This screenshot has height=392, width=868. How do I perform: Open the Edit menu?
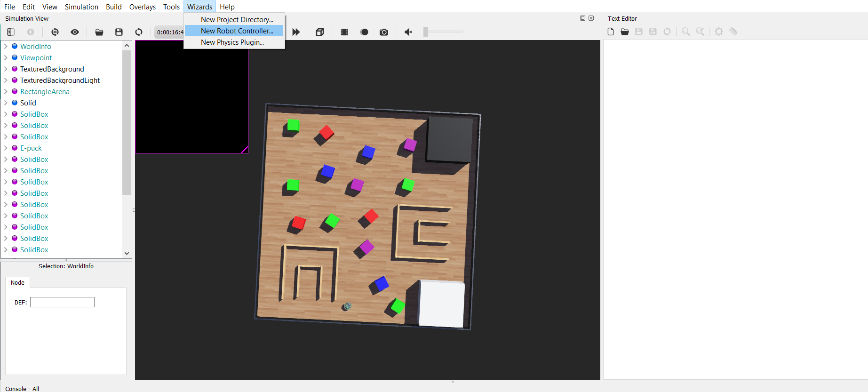[x=29, y=7]
